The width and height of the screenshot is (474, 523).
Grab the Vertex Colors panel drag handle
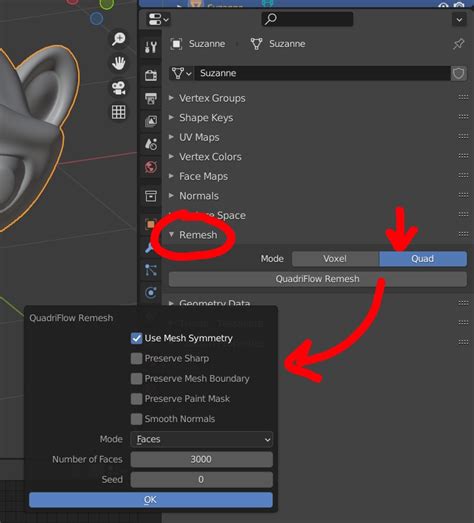[463, 155]
